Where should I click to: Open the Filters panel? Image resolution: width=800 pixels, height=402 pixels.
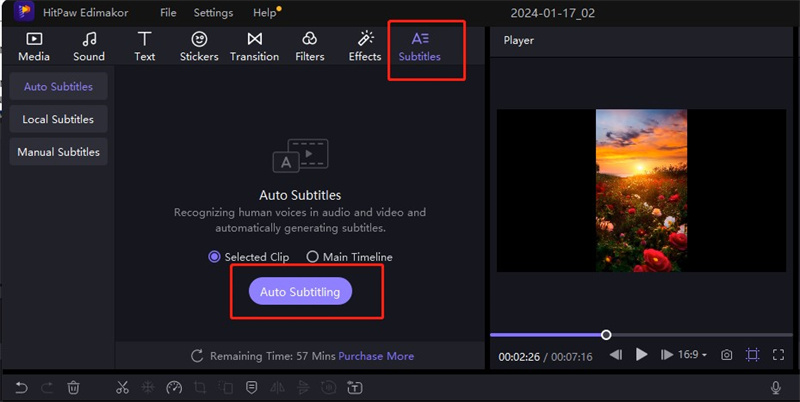[310, 46]
